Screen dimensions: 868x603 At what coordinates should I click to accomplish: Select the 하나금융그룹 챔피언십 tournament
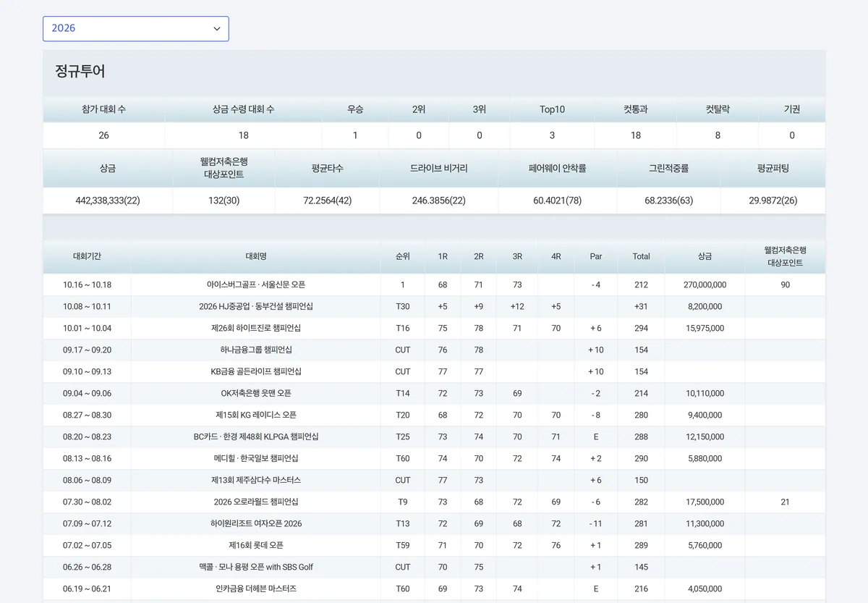(x=256, y=350)
